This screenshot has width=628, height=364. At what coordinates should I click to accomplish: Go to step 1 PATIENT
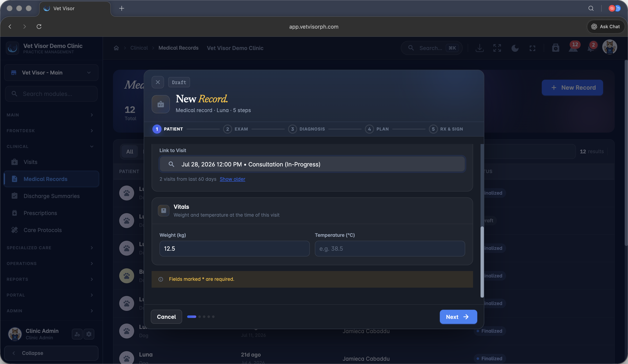(x=168, y=129)
